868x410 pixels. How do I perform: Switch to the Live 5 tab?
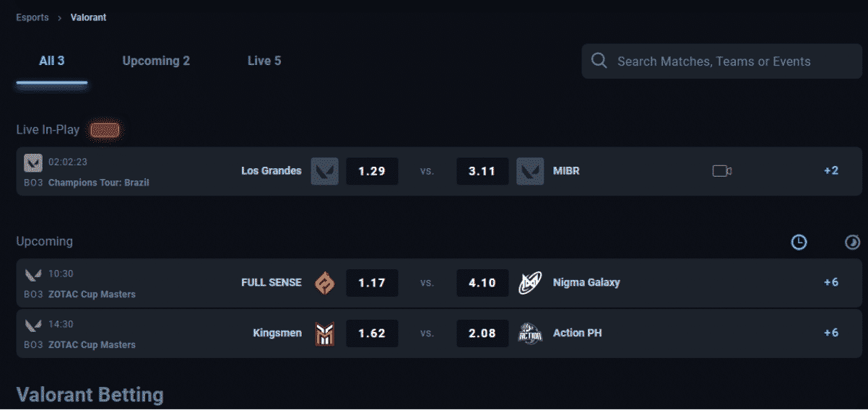264,61
